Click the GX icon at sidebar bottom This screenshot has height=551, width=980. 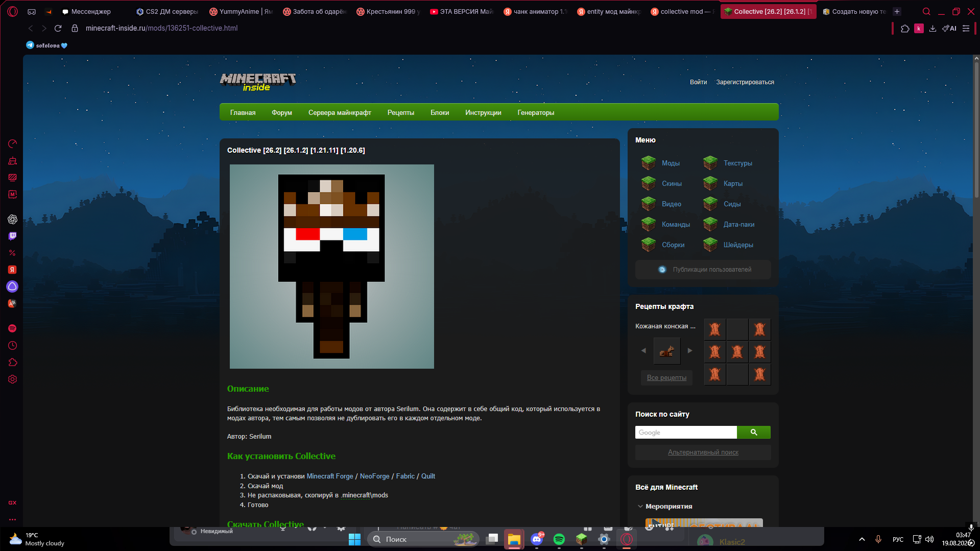(13, 502)
